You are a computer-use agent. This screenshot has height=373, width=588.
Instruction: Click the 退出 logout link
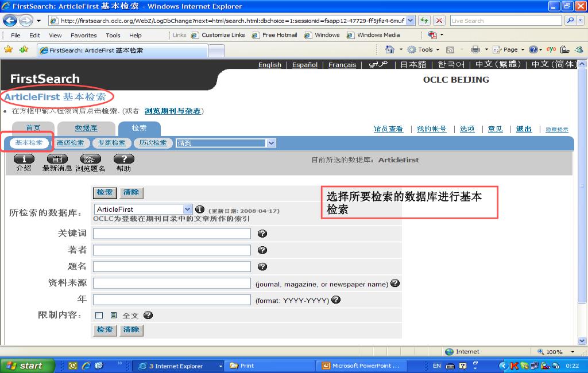524,129
